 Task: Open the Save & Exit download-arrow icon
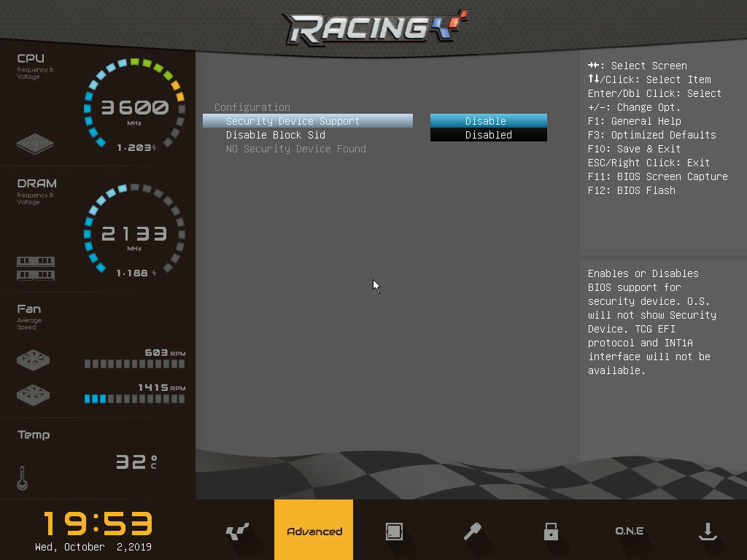pyautogui.click(x=708, y=531)
